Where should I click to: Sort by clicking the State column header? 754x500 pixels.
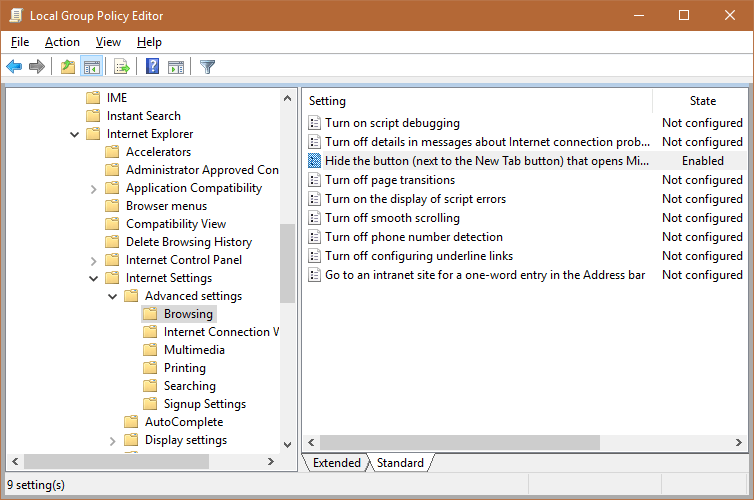click(702, 101)
